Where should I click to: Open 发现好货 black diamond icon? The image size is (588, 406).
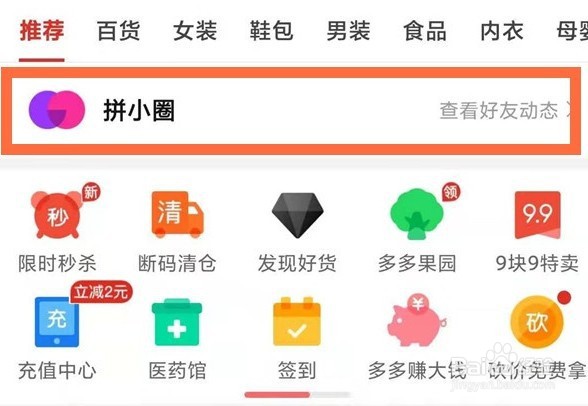(x=297, y=216)
